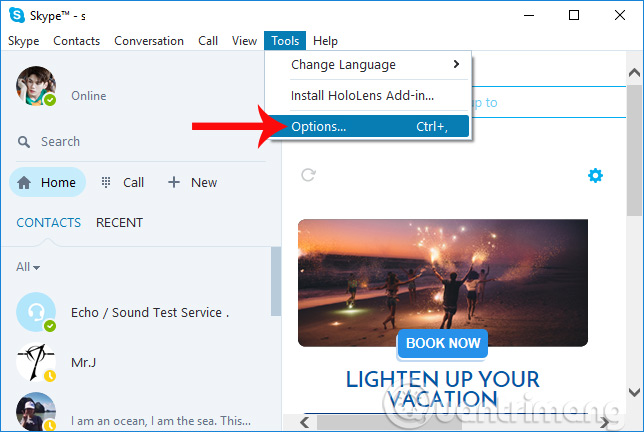This screenshot has width=644, height=432.
Task: Click the refresh icon in right pane
Action: 309,175
